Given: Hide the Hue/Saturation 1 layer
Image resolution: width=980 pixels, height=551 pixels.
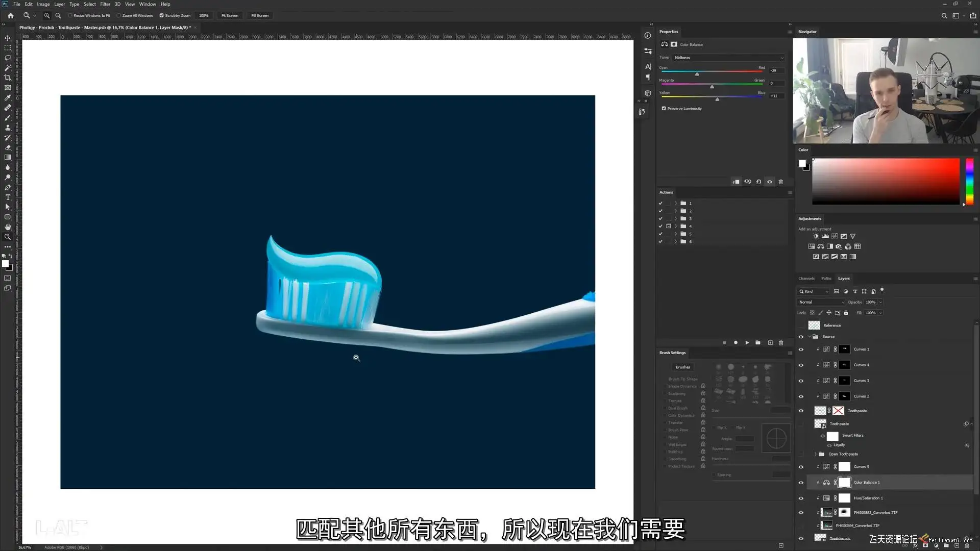Looking at the screenshot, I should (x=801, y=498).
